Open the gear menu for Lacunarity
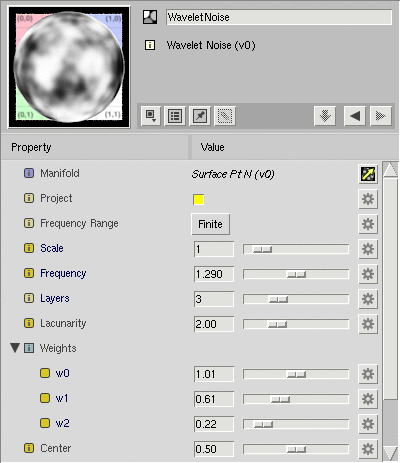Screen dimensions: 400x463 click(368, 324)
